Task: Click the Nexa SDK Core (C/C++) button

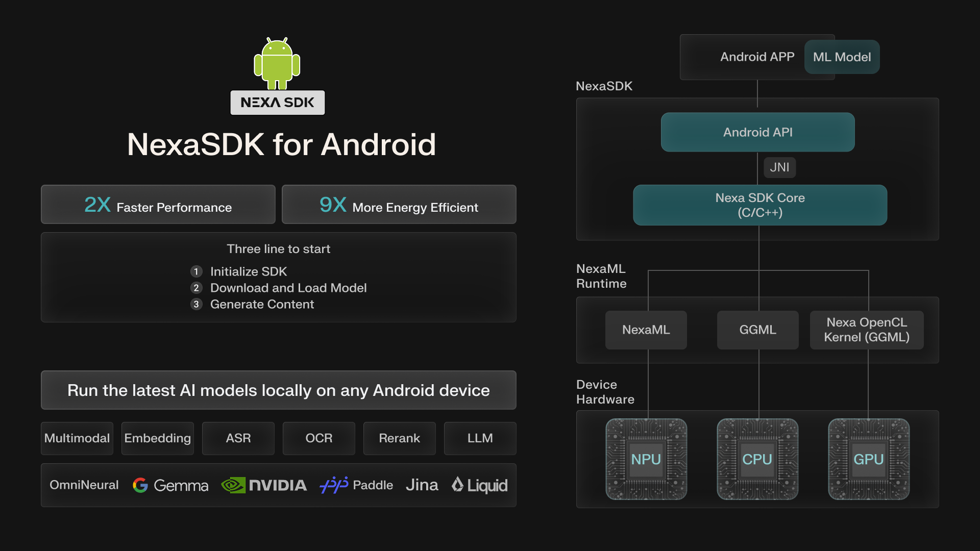Action: 759,205
